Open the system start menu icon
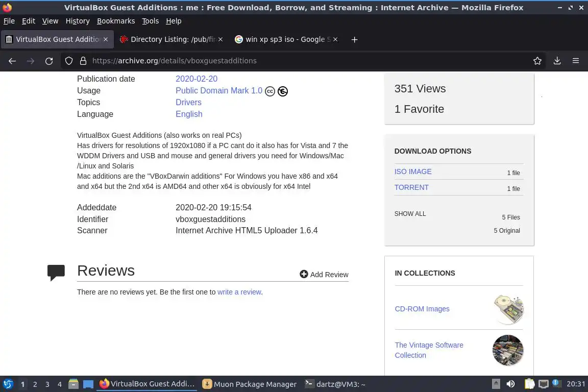Viewport: 588px width, 392px height. pyautogui.click(x=8, y=384)
